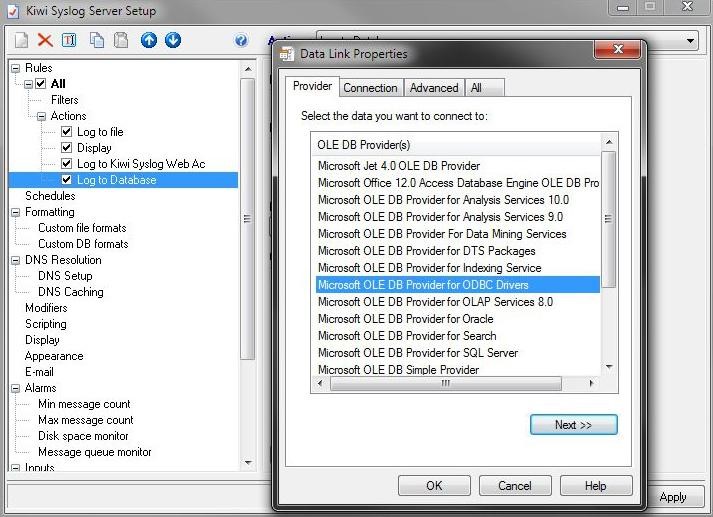Image resolution: width=713 pixels, height=517 pixels.
Task: Click the provider list scroll up arrow
Action: (x=609, y=142)
